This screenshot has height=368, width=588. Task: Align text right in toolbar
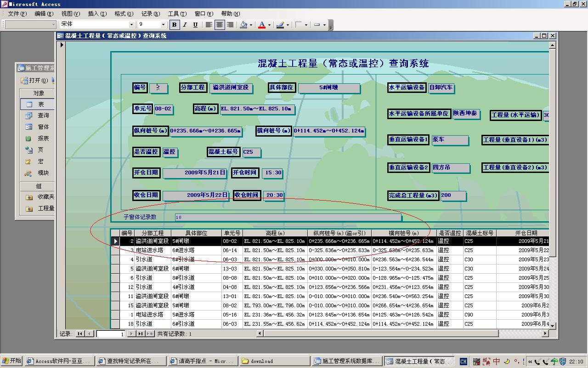230,25
